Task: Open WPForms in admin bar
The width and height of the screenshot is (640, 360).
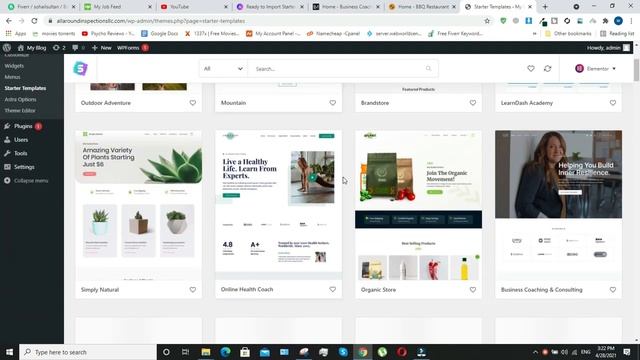Action: (133, 48)
